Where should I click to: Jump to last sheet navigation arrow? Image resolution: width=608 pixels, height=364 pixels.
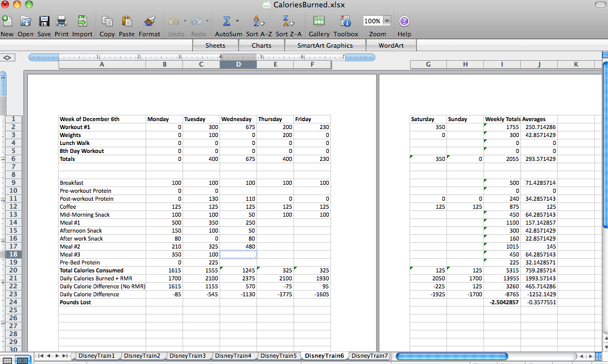tap(65, 355)
